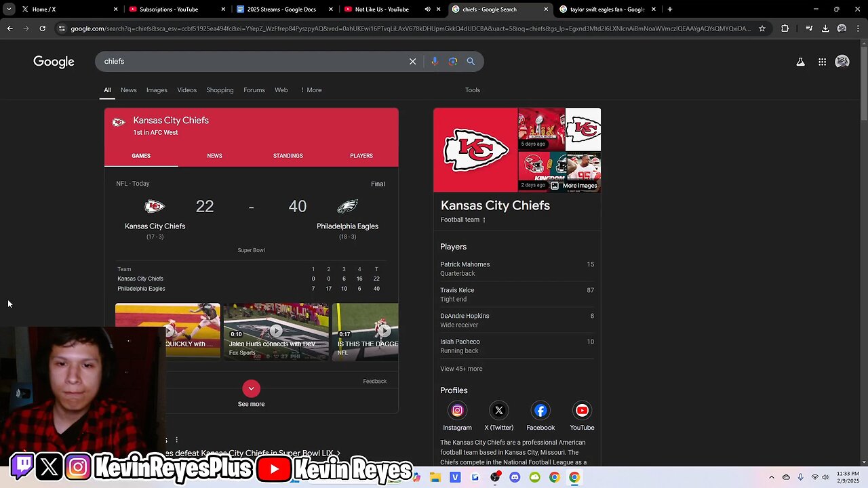Open File Explorer from the taskbar
The width and height of the screenshot is (868, 488).
(x=435, y=477)
